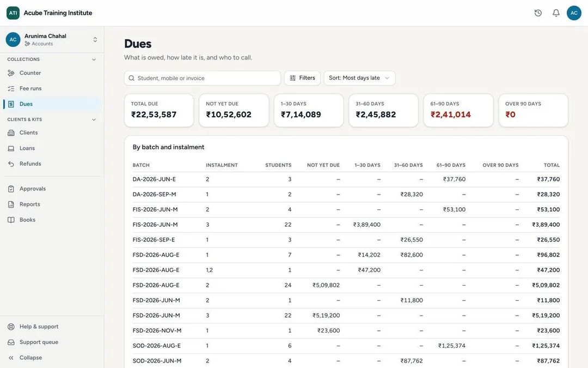Open batch row DA-2026-SEP-M
Viewport: 588px width, 368px height.
pyautogui.click(x=346, y=195)
